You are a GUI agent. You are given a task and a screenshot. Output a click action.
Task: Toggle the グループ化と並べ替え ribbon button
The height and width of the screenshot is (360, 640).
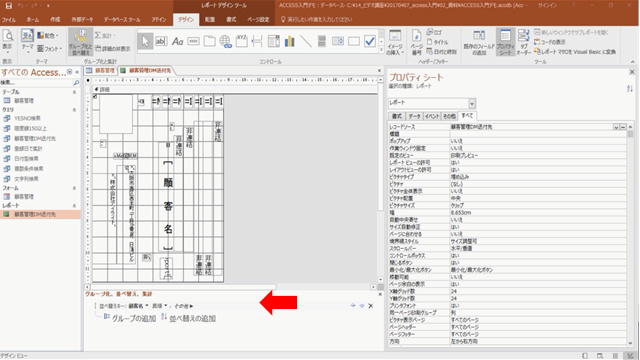(80, 42)
